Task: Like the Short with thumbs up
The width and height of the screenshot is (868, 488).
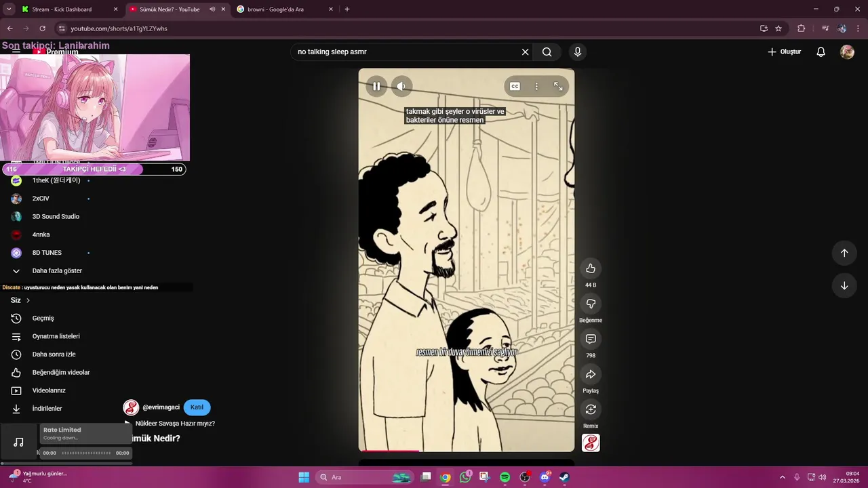Action: pos(591,268)
